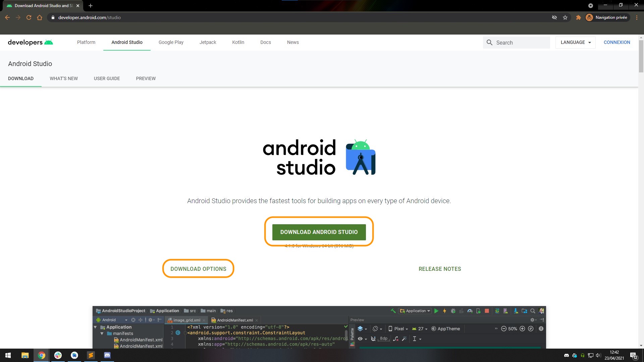Switch to the PREVIEW tab
Image resolution: width=644 pixels, height=362 pixels.
click(146, 78)
